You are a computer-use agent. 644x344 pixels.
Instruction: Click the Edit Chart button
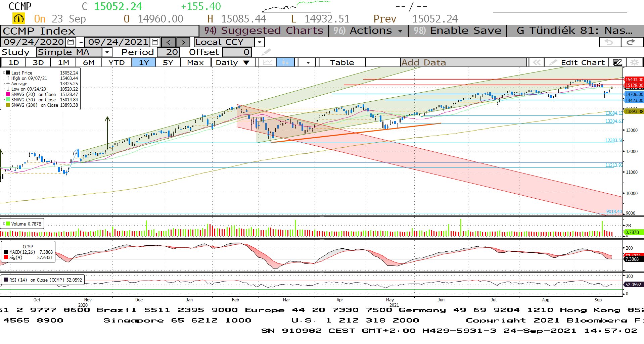[577, 62]
